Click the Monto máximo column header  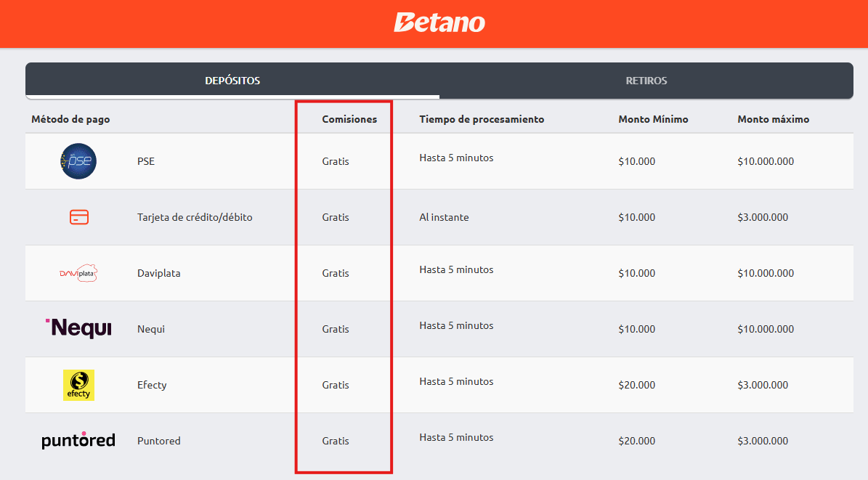(774, 119)
